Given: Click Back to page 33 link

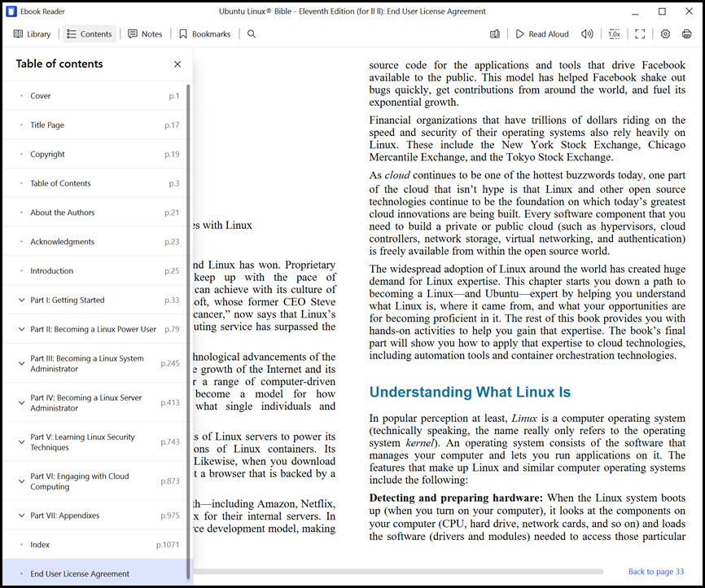Looking at the screenshot, I should (x=656, y=572).
